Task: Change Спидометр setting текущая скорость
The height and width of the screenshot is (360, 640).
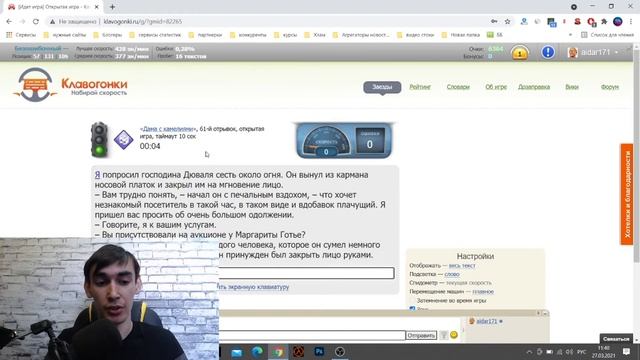Action: pos(469,283)
